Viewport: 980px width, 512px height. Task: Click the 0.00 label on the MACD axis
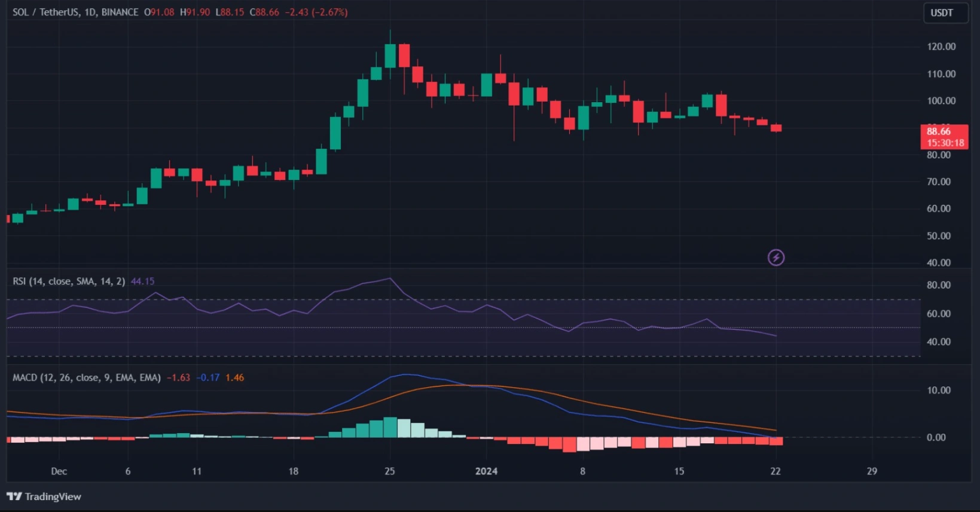(x=936, y=437)
